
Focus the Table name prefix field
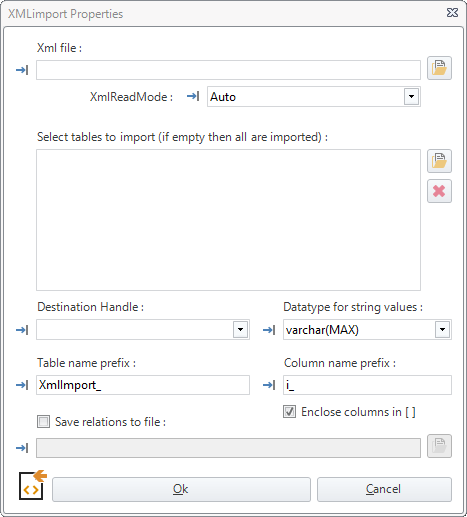pyautogui.click(x=143, y=385)
